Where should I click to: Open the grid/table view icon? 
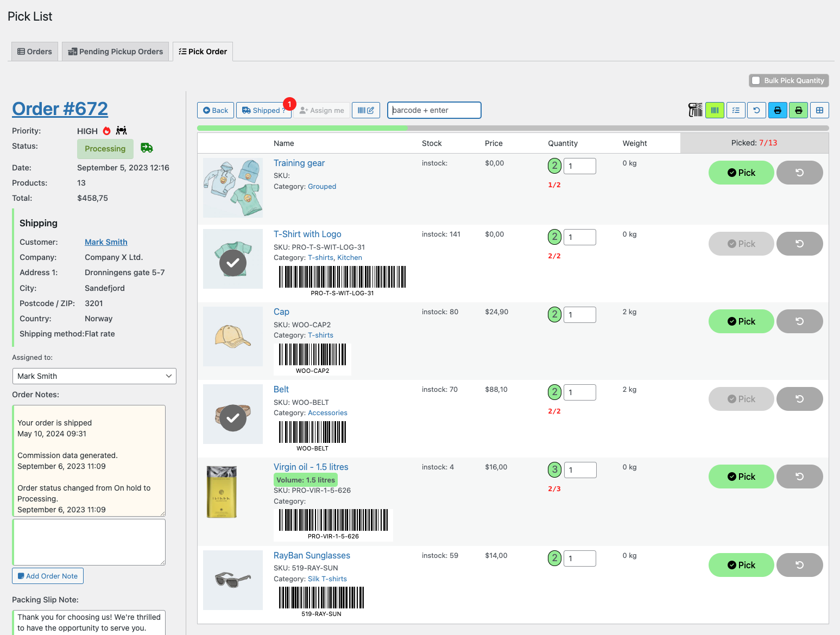pos(819,110)
